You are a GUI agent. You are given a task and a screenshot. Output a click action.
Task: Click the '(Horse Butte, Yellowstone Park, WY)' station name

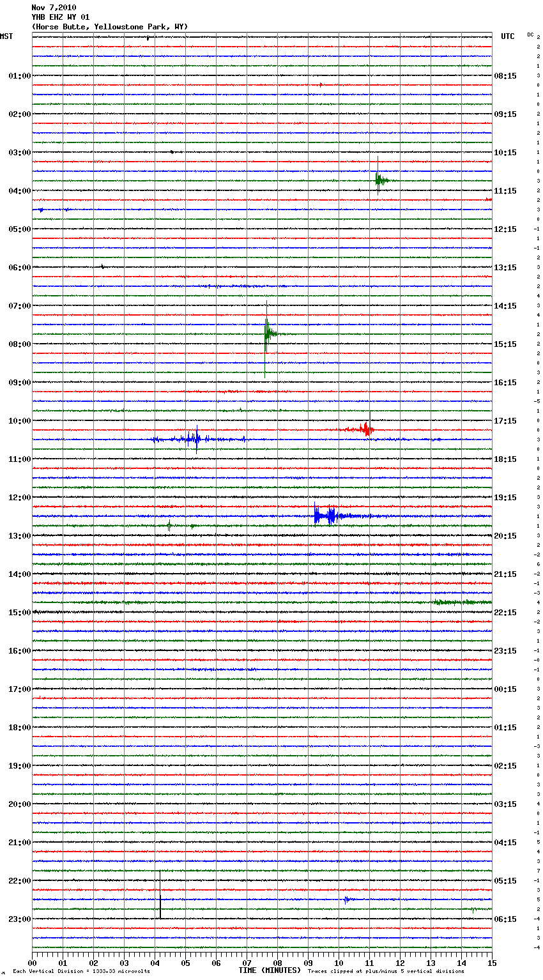[110, 27]
